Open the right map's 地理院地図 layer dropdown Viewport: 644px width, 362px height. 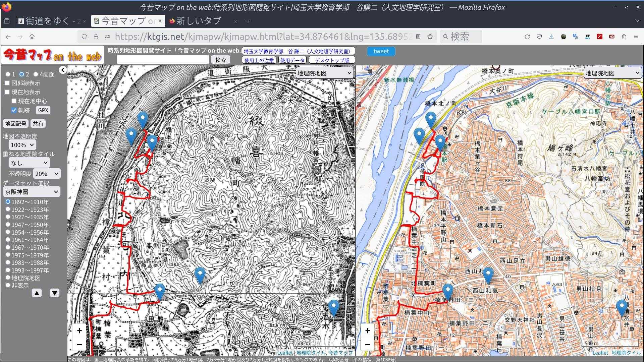612,73
